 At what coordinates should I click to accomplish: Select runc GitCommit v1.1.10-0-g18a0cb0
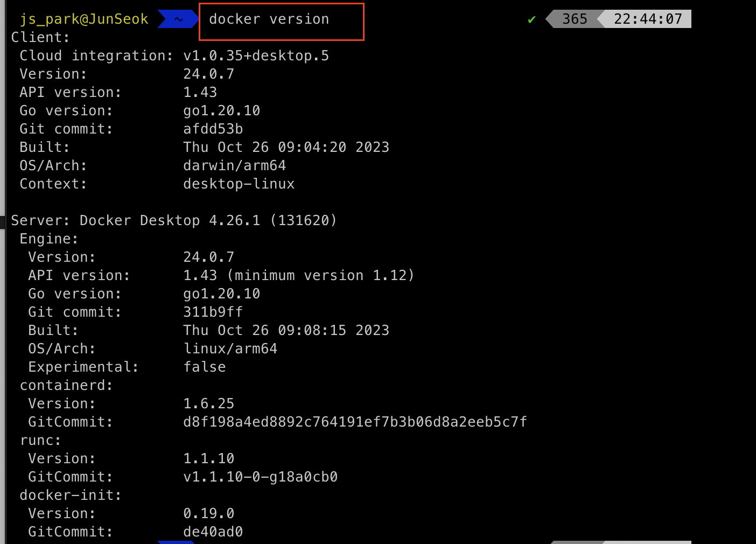(261, 477)
